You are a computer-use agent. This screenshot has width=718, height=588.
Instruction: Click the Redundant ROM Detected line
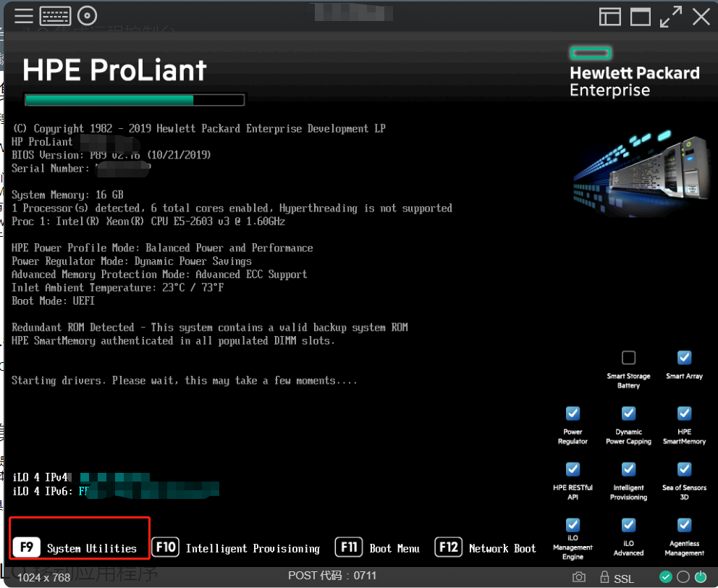click(210, 328)
